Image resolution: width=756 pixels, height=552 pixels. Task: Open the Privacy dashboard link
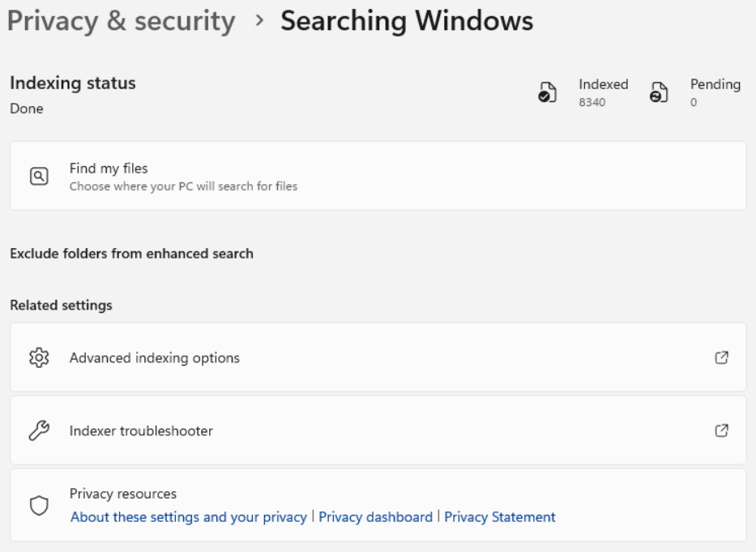(x=375, y=516)
